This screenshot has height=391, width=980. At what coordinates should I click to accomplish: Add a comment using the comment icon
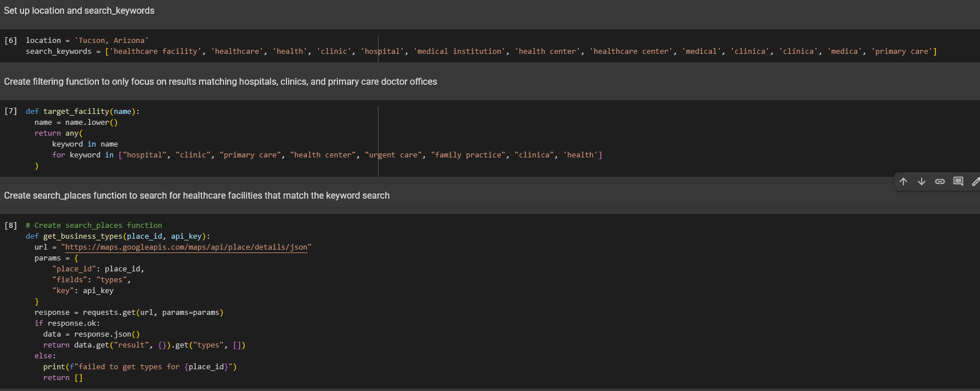click(x=958, y=181)
